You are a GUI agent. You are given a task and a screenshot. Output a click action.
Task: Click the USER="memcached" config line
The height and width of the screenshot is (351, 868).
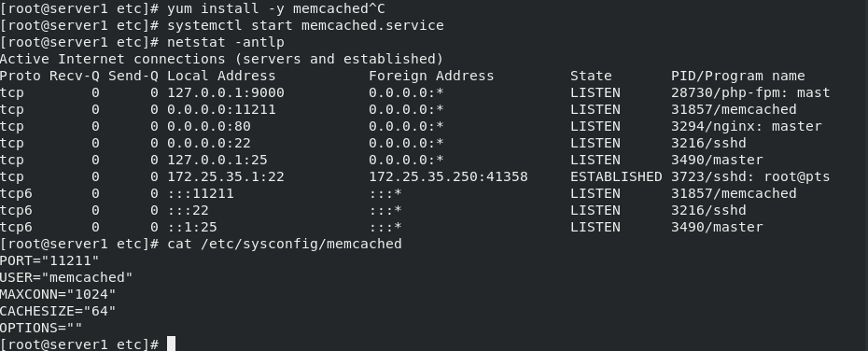[66, 277]
